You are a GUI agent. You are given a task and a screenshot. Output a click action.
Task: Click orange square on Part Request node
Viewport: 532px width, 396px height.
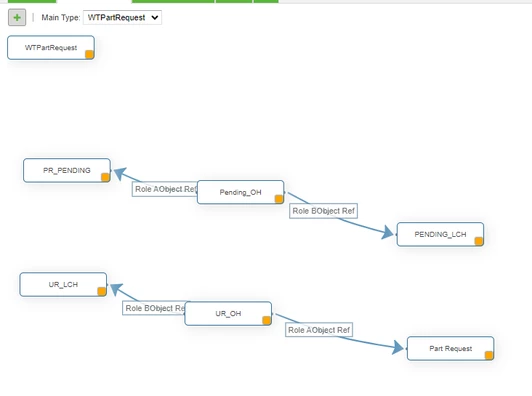click(x=489, y=355)
